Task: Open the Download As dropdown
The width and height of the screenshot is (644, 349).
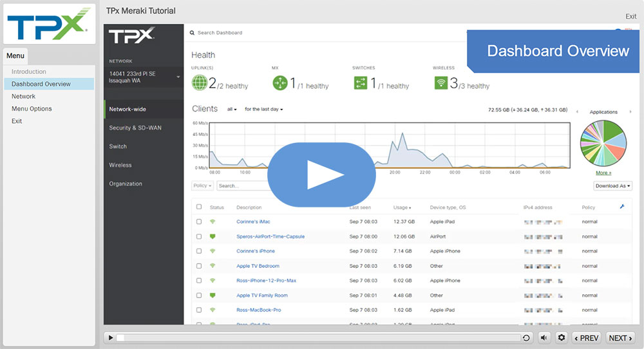Action: point(612,186)
